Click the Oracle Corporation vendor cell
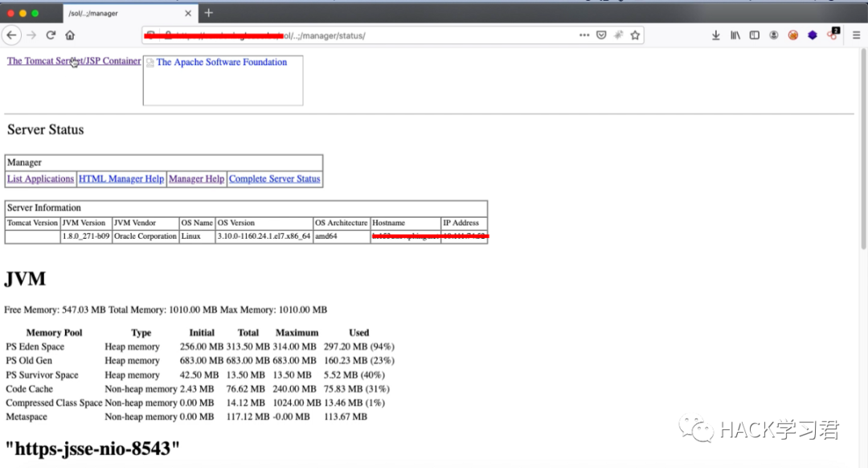 [x=145, y=236]
